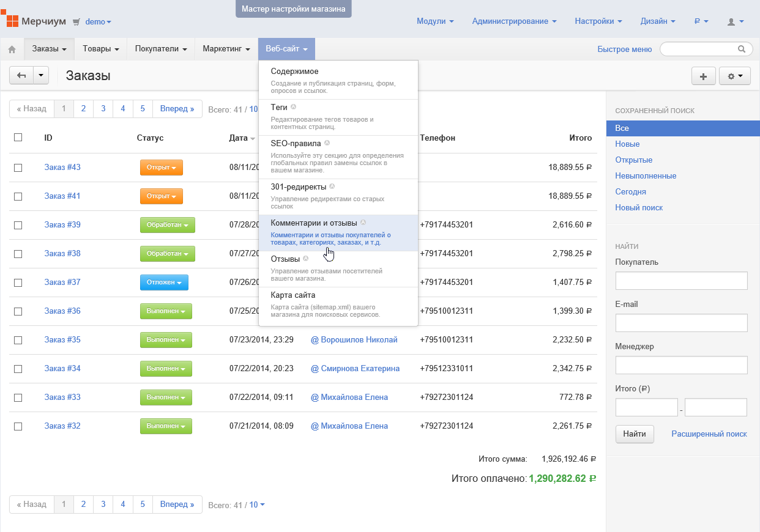Open Быстрое меню link
The height and width of the screenshot is (532, 760).
click(x=625, y=49)
